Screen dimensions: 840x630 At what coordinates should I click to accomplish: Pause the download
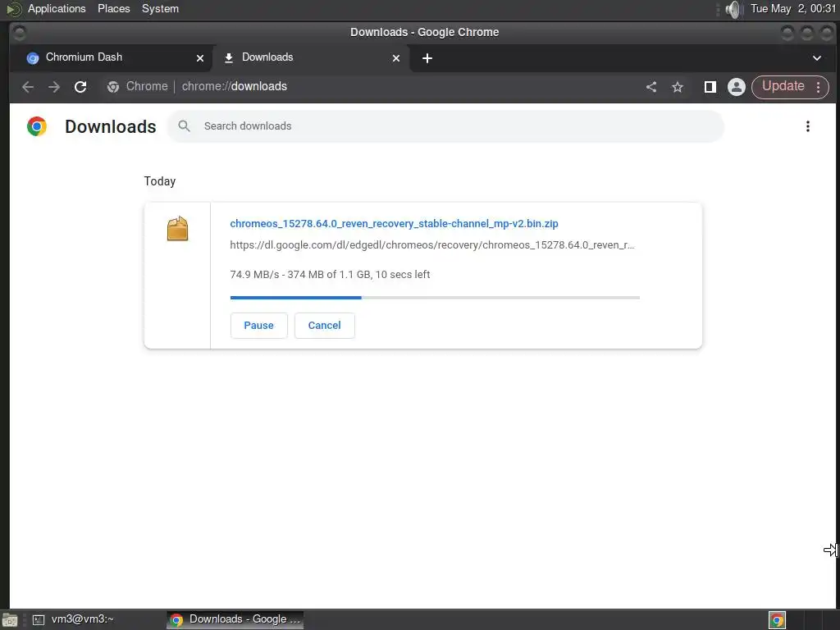pos(258,325)
